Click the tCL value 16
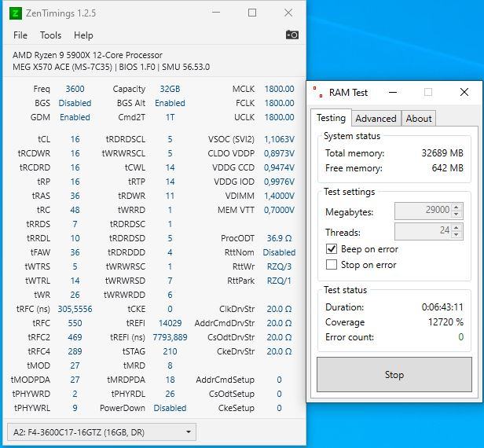This screenshot has width=484, height=448. point(75,139)
